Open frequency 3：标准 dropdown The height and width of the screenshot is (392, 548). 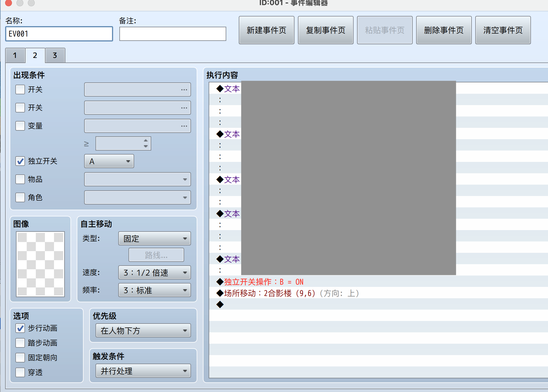pyautogui.click(x=155, y=290)
